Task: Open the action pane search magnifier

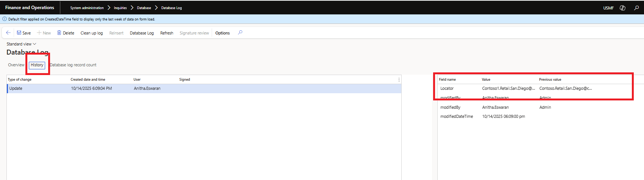Action: (240, 33)
